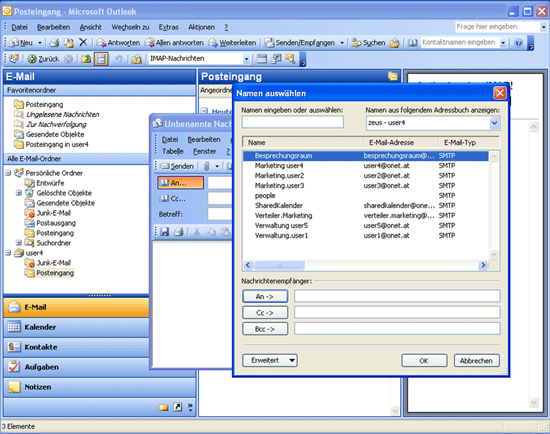This screenshot has height=434, width=550.
Task: Click the delete X icon in toolbar
Action: point(83,42)
